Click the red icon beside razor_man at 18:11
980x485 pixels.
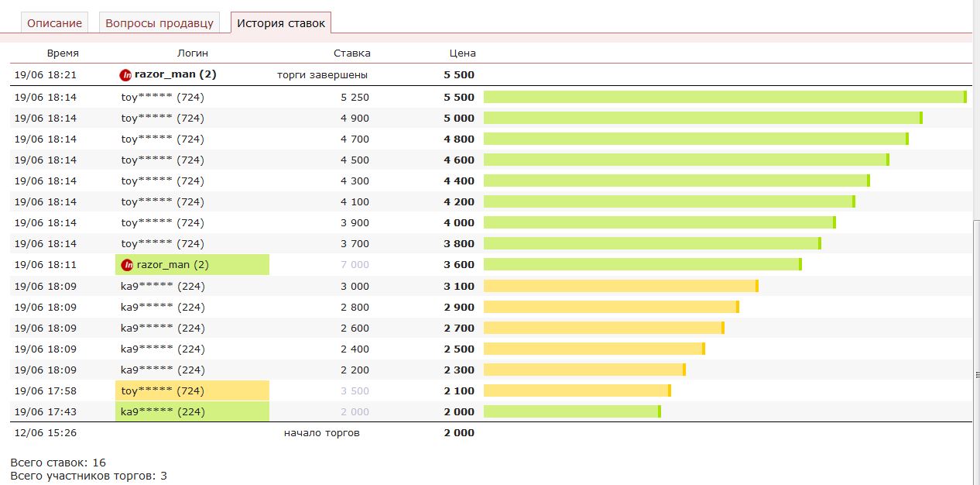127,265
